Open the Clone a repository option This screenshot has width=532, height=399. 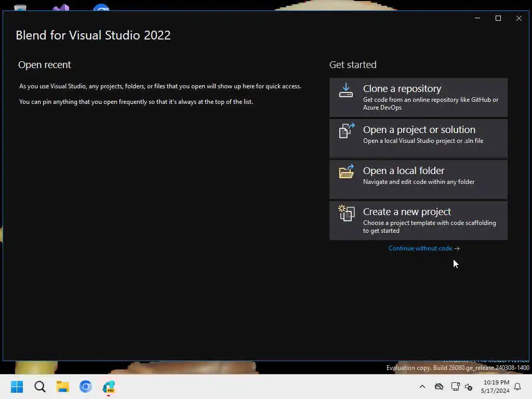[x=418, y=97]
